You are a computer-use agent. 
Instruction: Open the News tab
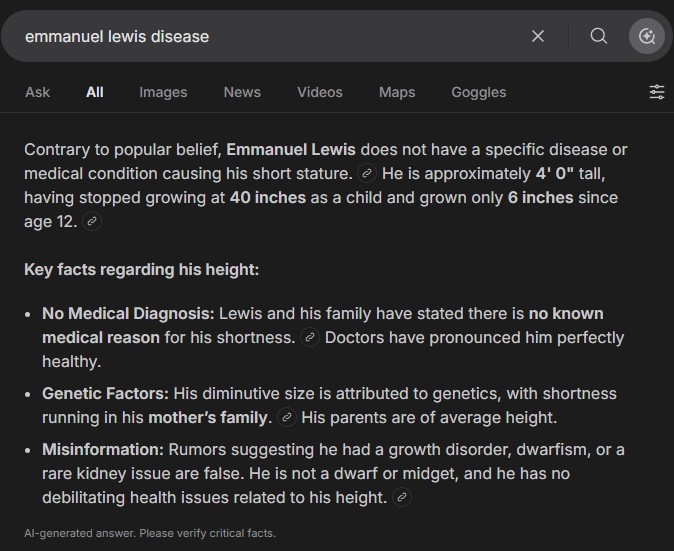[242, 92]
